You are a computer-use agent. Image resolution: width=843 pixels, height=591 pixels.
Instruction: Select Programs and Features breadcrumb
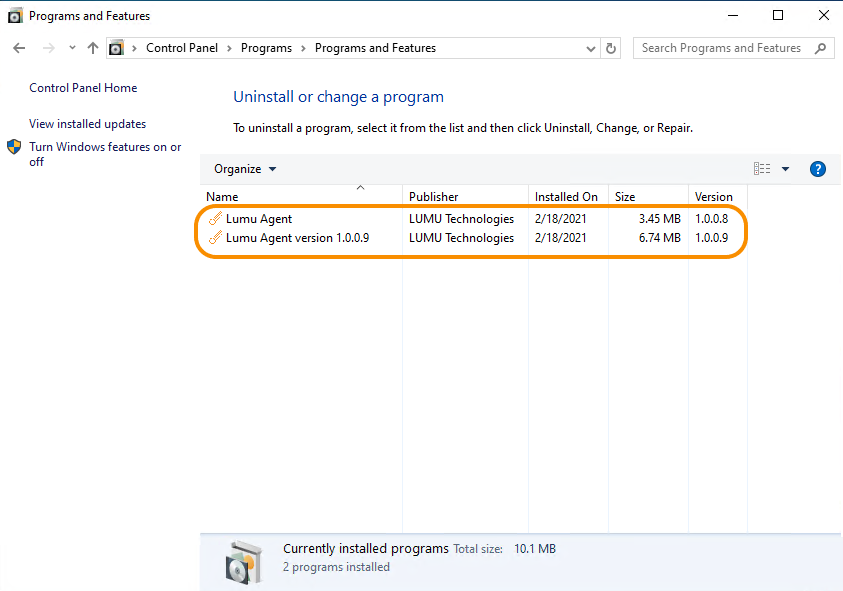pyautogui.click(x=375, y=48)
